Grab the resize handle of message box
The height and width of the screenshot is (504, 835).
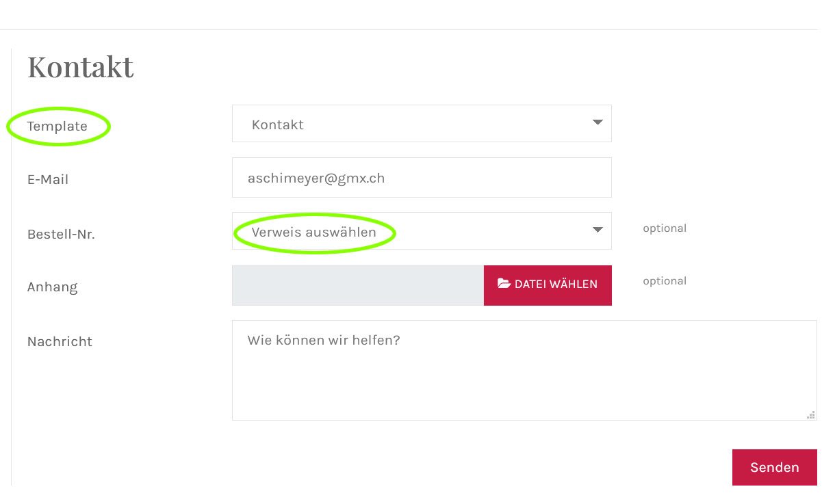(x=811, y=414)
